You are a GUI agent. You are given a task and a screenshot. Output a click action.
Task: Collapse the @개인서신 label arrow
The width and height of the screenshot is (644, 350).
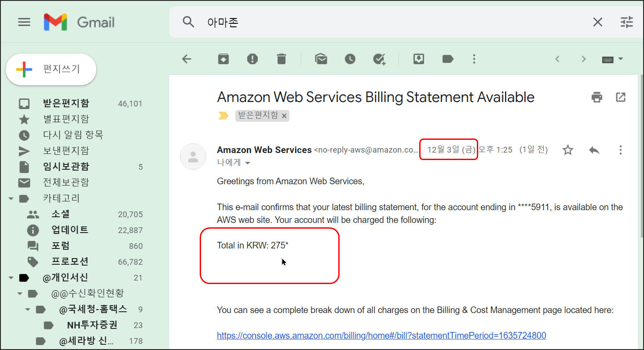click(11, 278)
